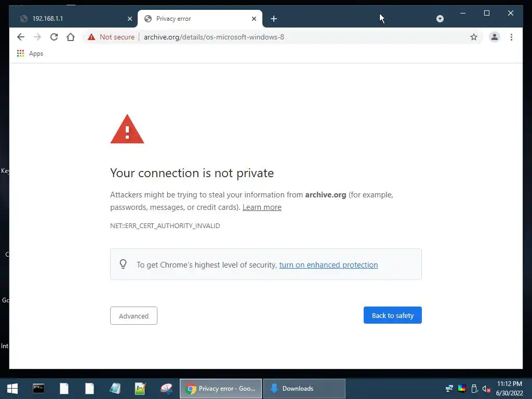Click the Apps label in the bookmarks bar
The image size is (532, 399).
click(x=36, y=54)
